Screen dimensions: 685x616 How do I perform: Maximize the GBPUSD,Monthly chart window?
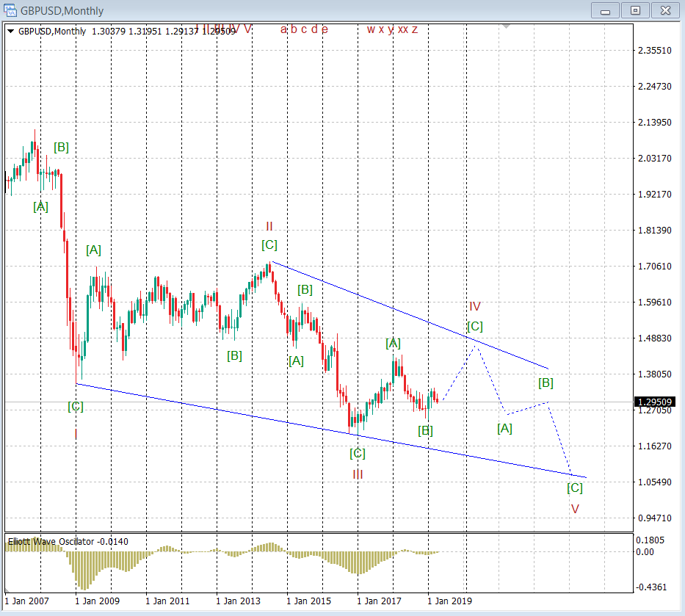635,10
